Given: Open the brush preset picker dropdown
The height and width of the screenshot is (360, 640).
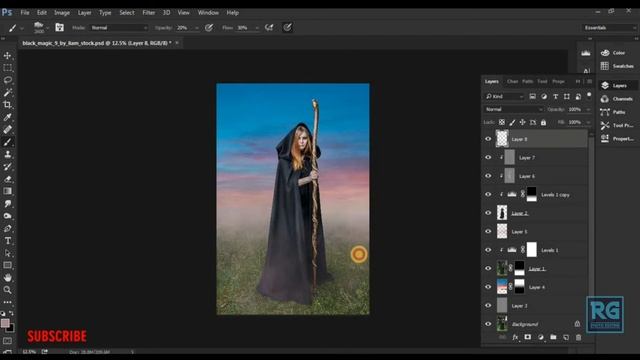Looking at the screenshot, I should point(47,28).
